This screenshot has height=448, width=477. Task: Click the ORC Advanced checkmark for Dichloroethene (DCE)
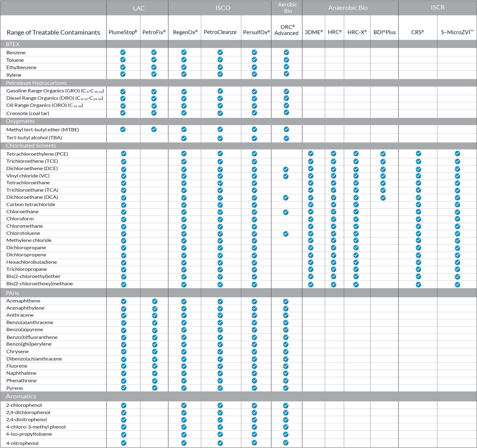pyautogui.click(x=286, y=169)
